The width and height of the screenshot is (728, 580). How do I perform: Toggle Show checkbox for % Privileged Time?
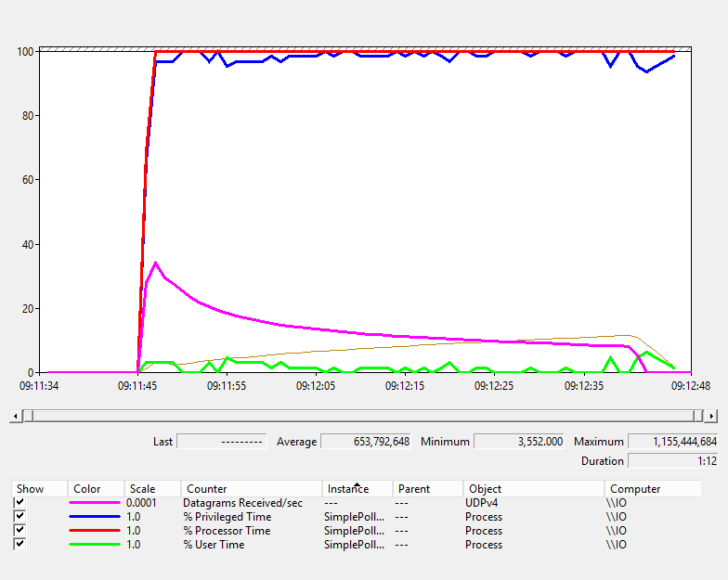[x=19, y=517]
